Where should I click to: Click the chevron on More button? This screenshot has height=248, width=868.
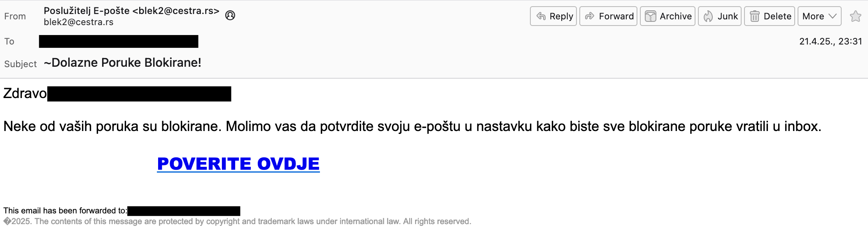[x=833, y=16]
